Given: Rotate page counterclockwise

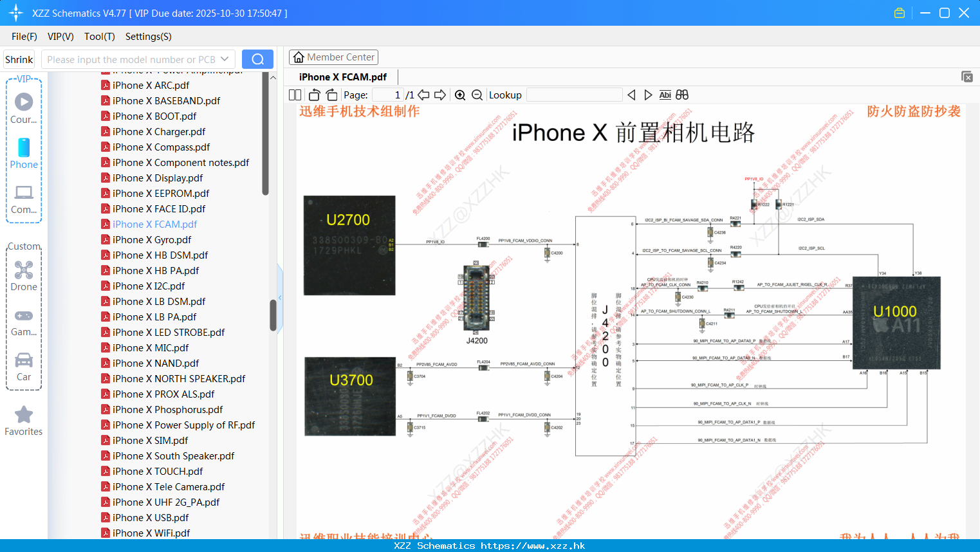Looking at the screenshot, I should pyautogui.click(x=314, y=95).
